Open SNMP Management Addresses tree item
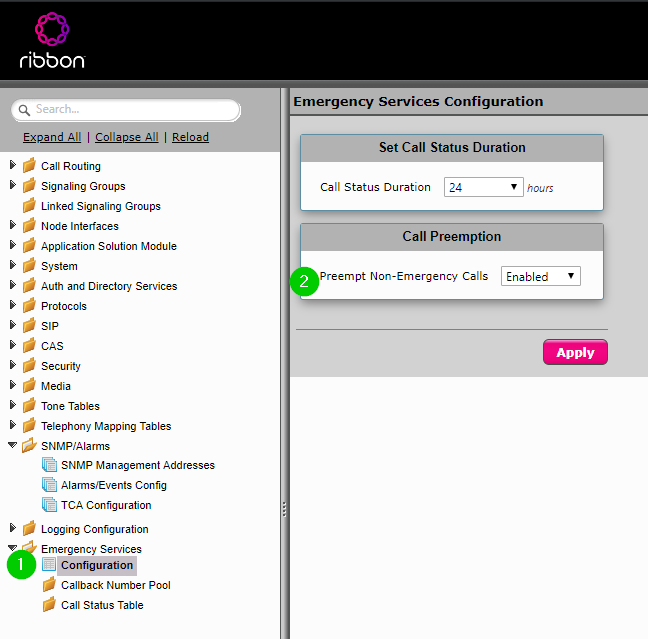The image size is (648, 639). (138, 465)
